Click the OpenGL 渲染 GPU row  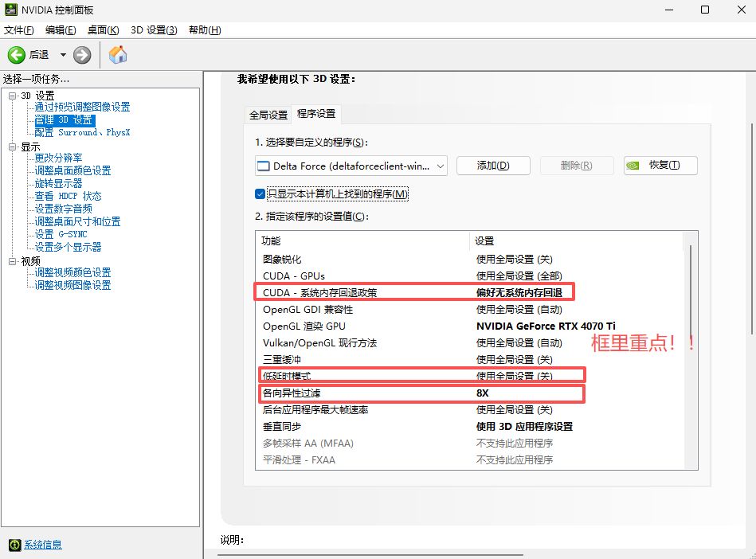pyautogui.click(x=470, y=326)
